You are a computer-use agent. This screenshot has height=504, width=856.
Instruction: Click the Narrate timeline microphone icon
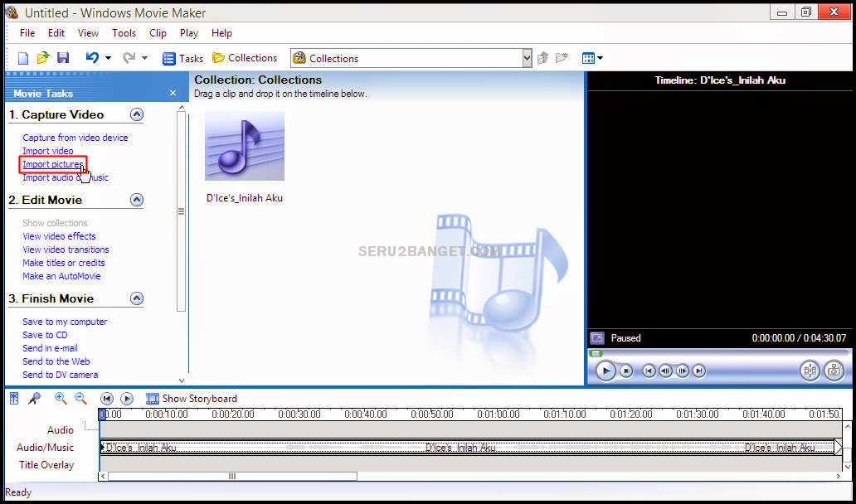click(x=35, y=399)
